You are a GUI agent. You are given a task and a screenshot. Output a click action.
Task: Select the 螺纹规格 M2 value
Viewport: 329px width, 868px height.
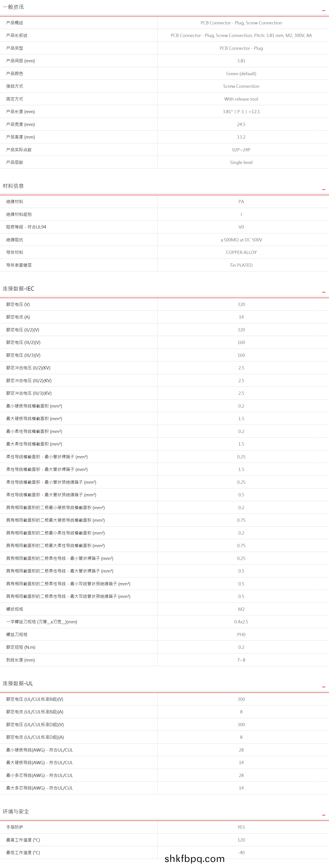pos(241,609)
